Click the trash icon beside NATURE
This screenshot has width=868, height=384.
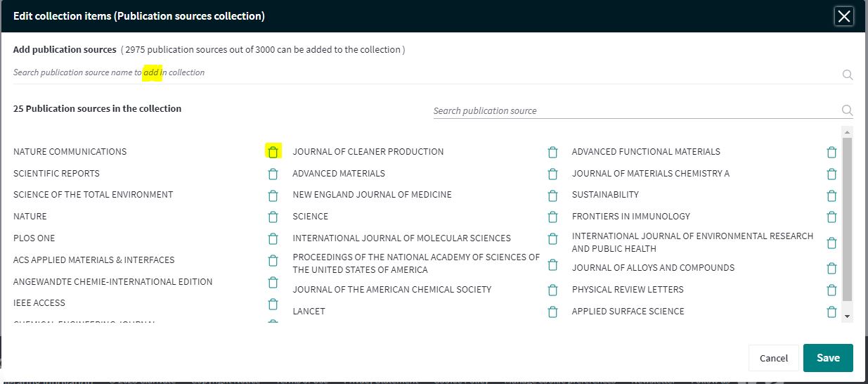point(273,217)
